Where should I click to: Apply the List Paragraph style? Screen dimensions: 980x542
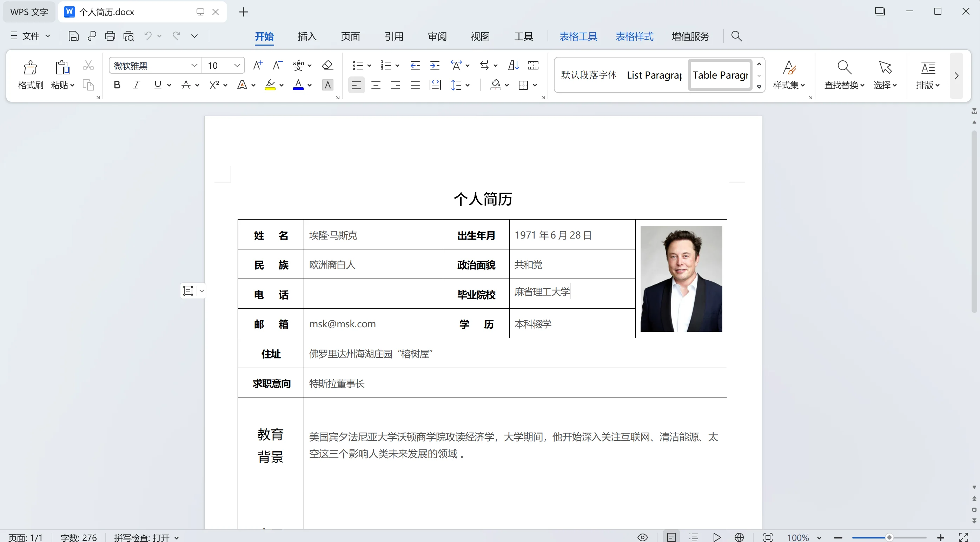coord(654,75)
